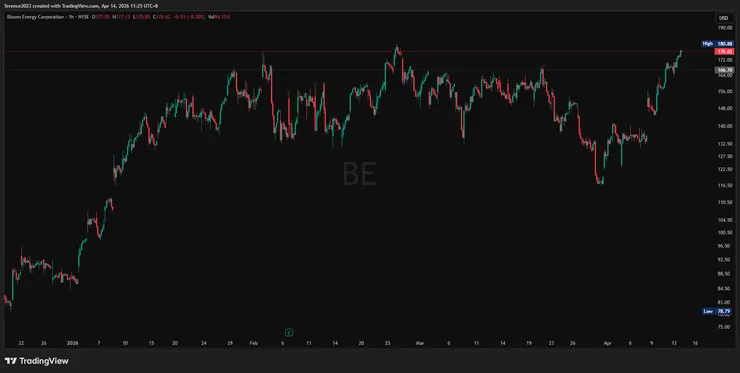Click the earnings marker icon near Feb 6
This screenshot has width=740, height=373.
(x=289, y=332)
